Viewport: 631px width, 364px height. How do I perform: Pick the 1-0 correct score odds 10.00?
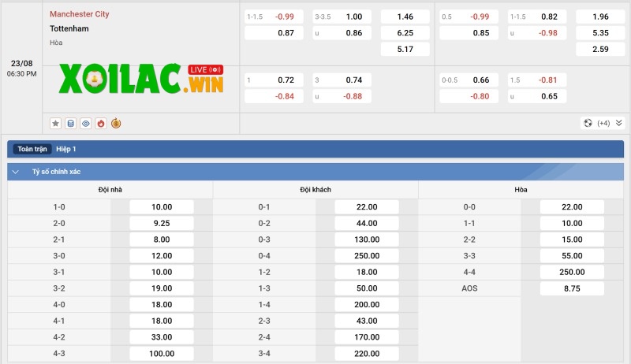[x=162, y=207]
